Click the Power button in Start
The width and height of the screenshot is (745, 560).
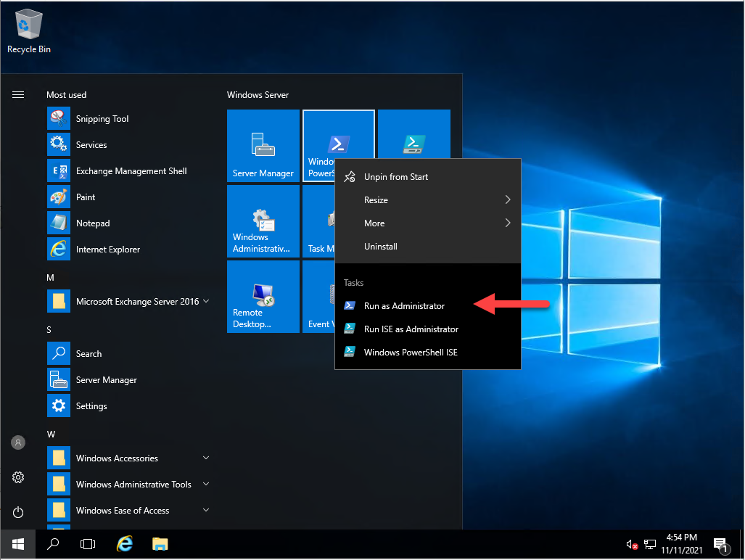click(x=18, y=512)
